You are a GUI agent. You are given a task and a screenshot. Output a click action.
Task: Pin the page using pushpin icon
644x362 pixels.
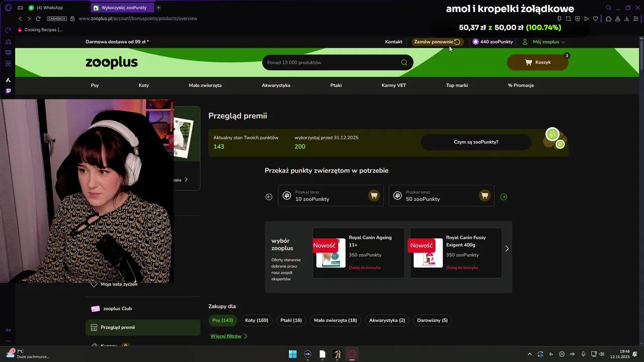coord(559,19)
